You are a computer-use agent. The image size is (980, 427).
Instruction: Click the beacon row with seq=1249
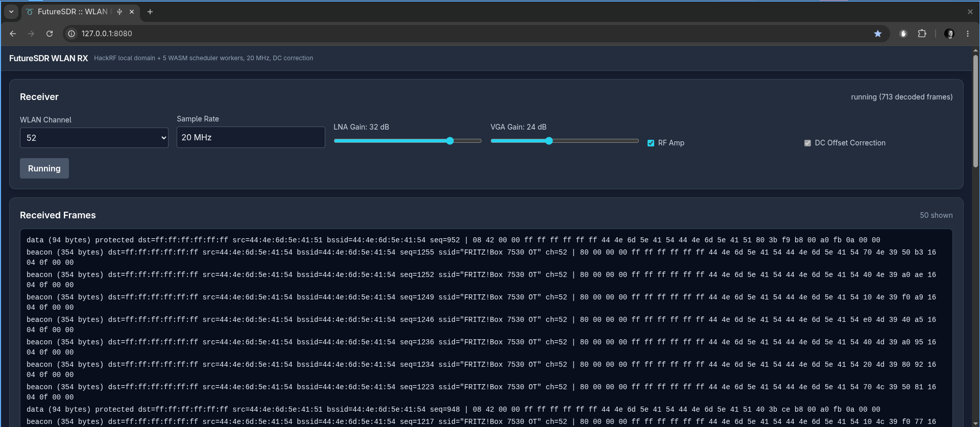click(x=486, y=302)
